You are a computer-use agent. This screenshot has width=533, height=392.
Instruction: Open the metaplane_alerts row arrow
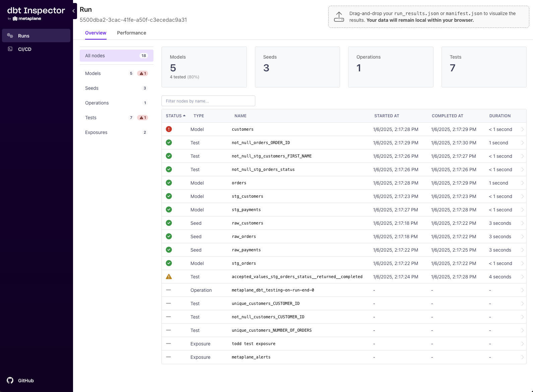point(522,357)
